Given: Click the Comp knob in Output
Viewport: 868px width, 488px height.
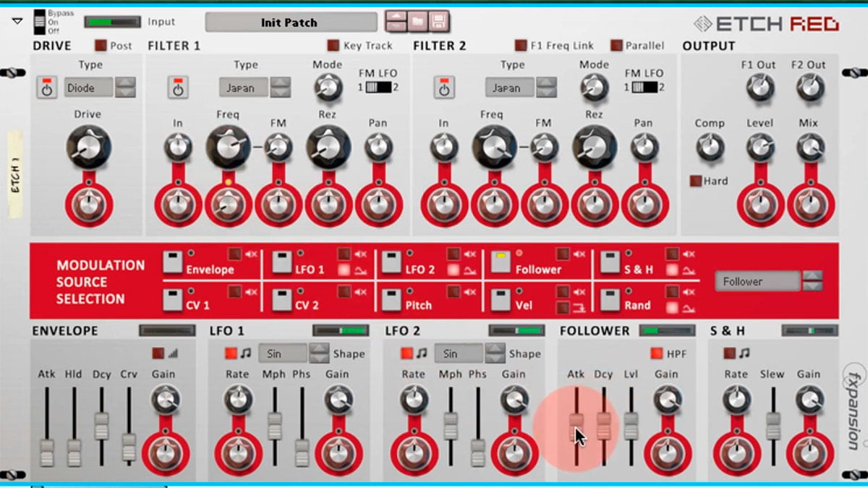Looking at the screenshot, I should [x=710, y=147].
